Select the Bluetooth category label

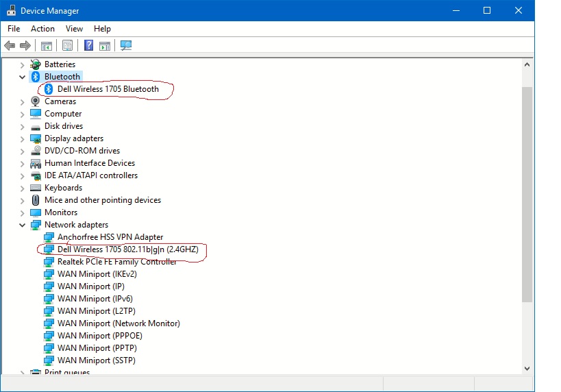tap(62, 77)
